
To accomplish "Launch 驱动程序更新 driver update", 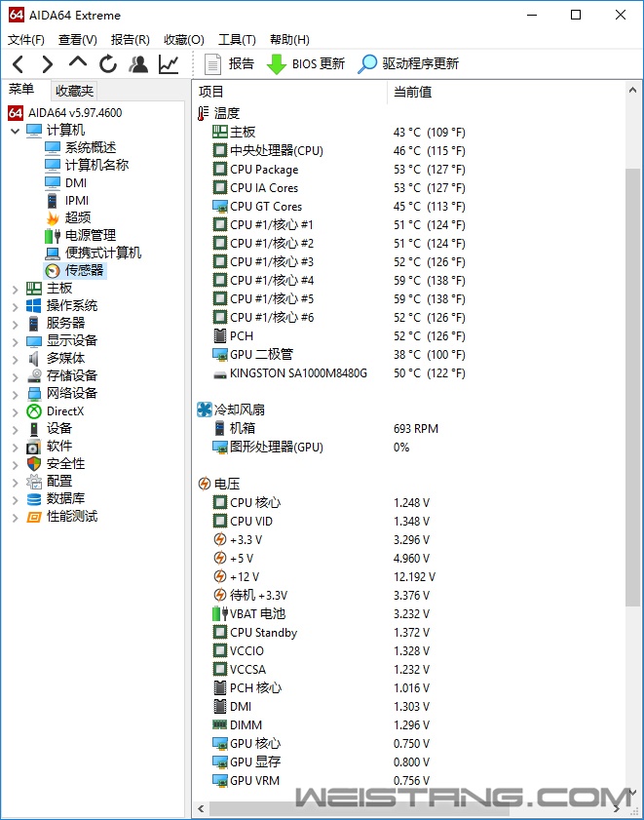I will coord(408,63).
